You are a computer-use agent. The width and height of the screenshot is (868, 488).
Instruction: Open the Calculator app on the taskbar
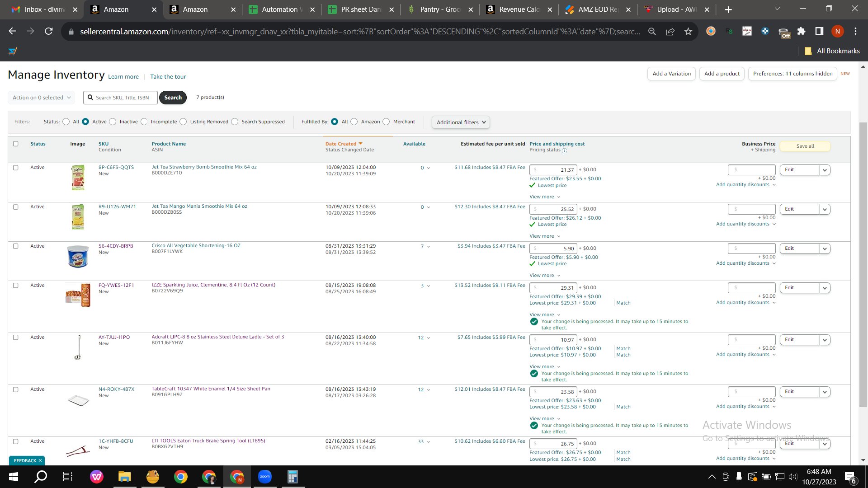tap(292, 477)
